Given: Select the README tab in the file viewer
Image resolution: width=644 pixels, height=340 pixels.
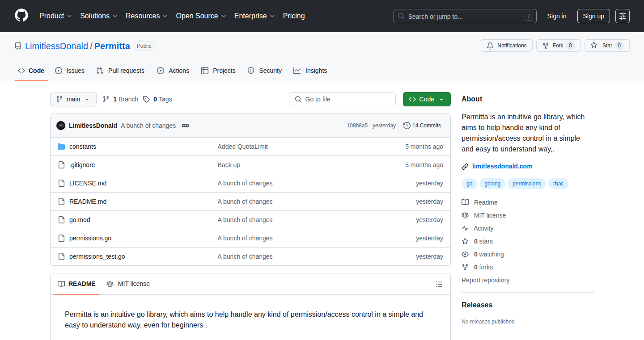Looking at the screenshot, I should click(76, 284).
